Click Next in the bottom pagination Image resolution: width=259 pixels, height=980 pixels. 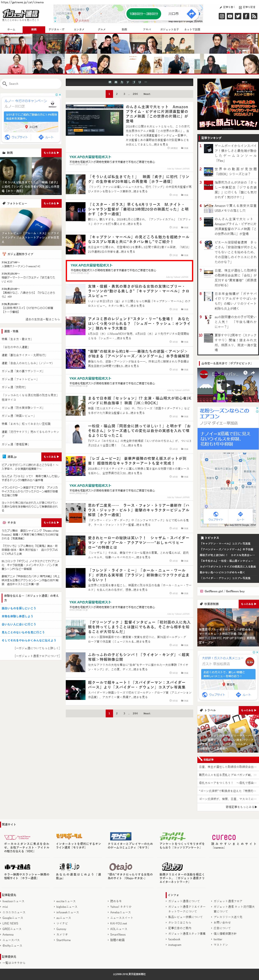pos(147,713)
